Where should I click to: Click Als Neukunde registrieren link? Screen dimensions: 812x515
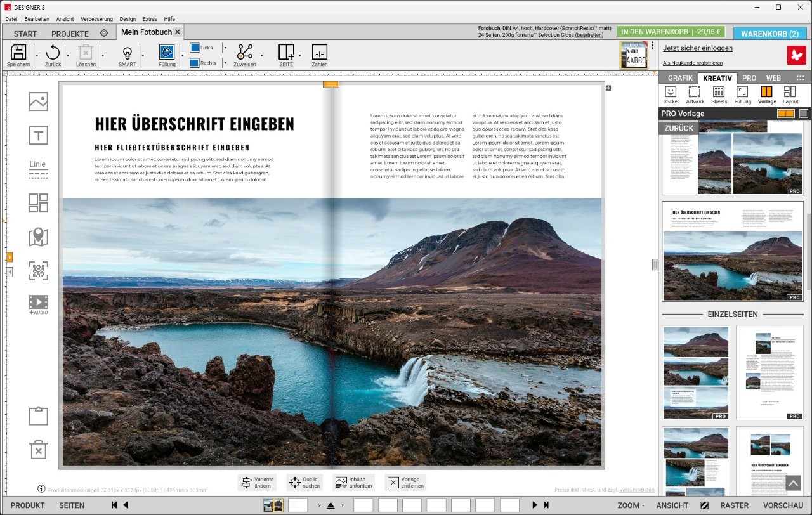693,63
